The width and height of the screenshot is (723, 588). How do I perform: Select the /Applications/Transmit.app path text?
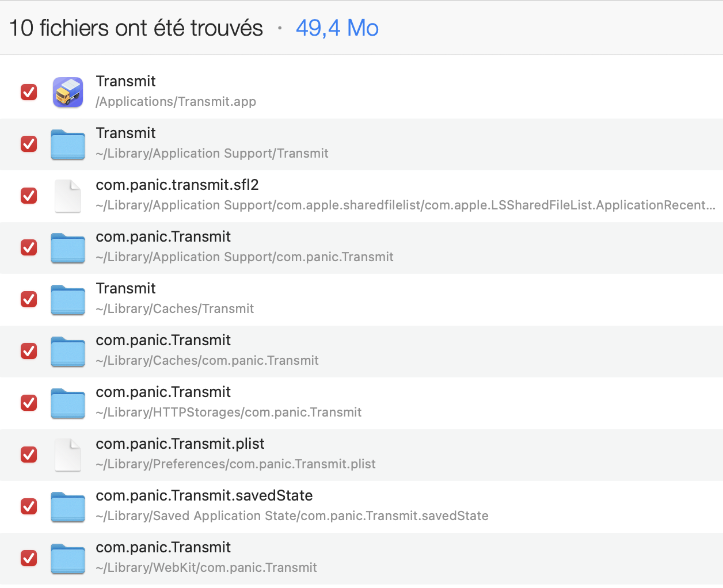pos(176,102)
